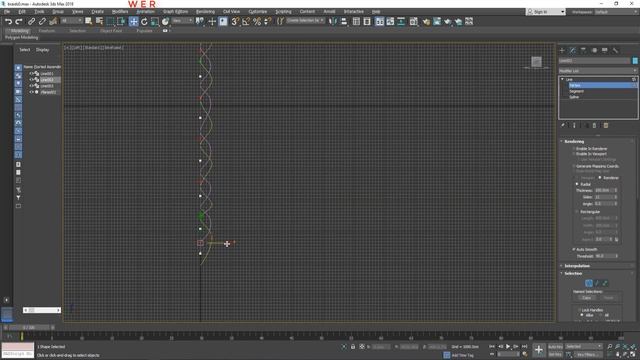640x360 pixels.
Task: Open the Schematic View icon
Action: coord(401,22)
